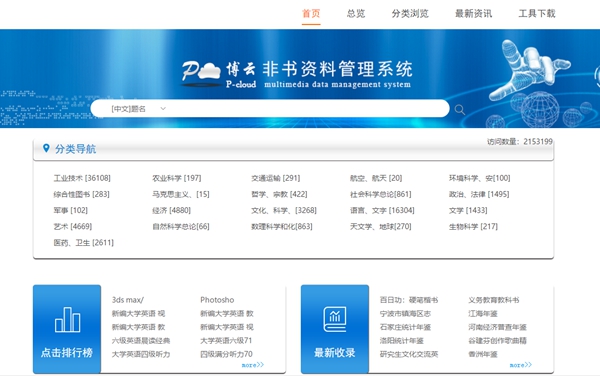Browse 语言、文字 [16304] category

(x=382, y=210)
